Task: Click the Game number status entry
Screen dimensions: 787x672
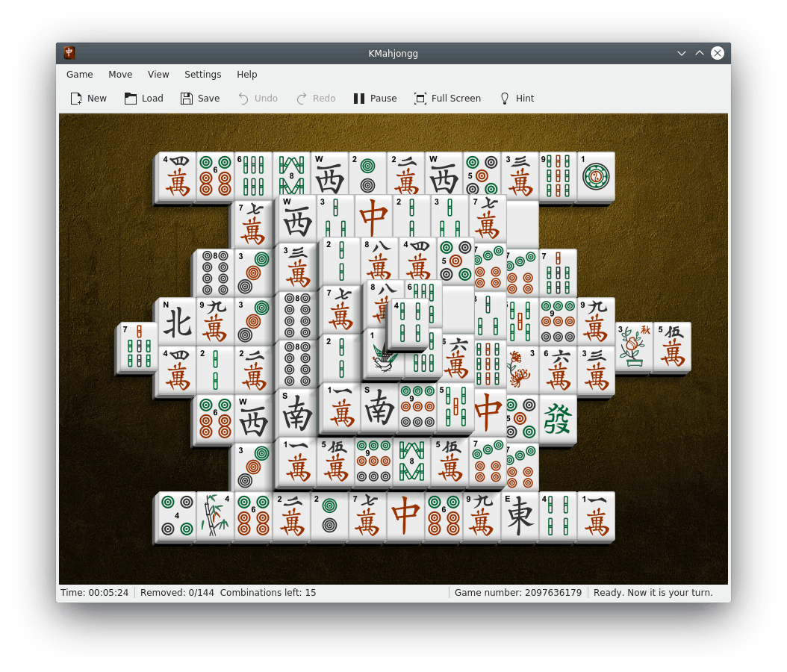Action: [x=518, y=593]
